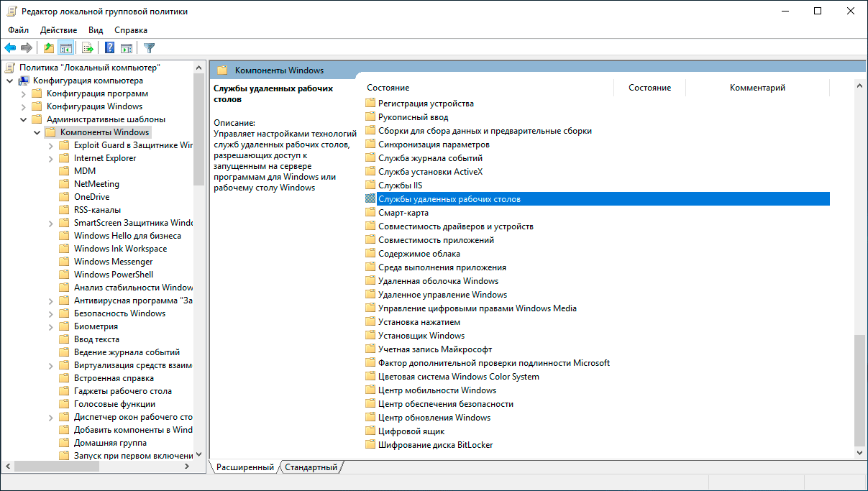Click the tree pane horizontal scrollbar thumb
This screenshot has width=868, height=491.
(x=72, y=467)
